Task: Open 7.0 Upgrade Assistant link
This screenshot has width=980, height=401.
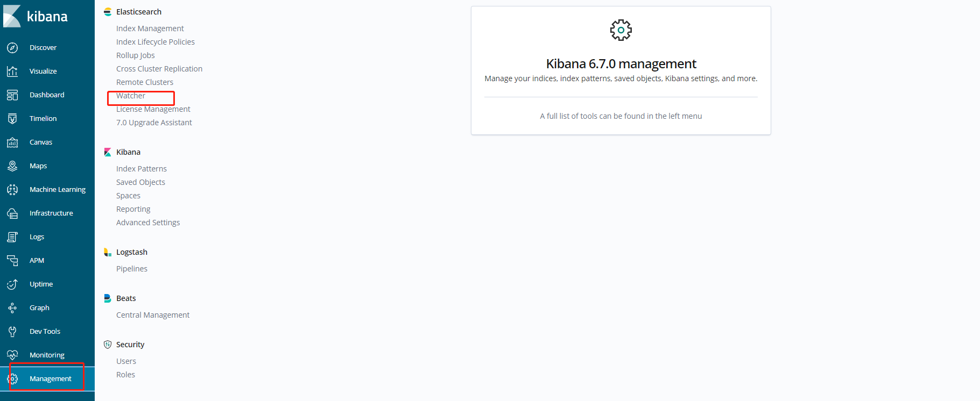Action: (x=154, y=123)
